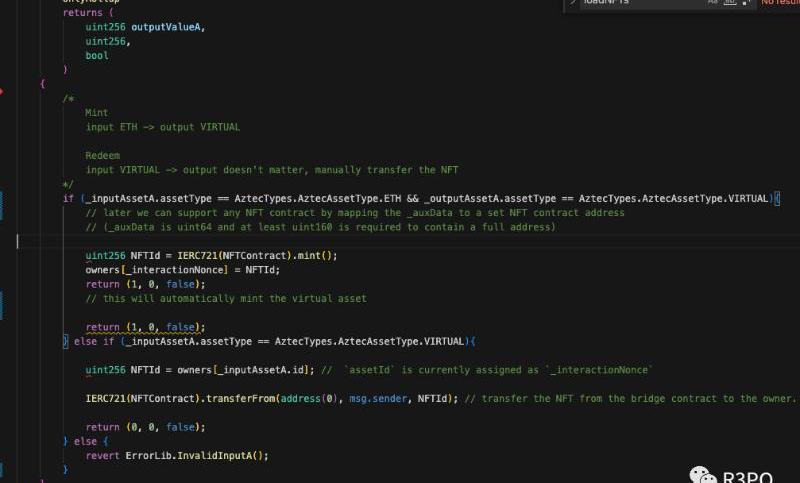This screenshot has height=483, width=800.
Task: Click the blue change marker beside the if statement
Action: point(3,198)
